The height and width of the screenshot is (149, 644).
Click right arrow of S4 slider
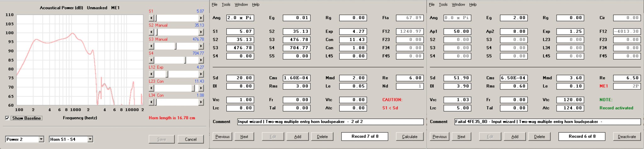201,60
